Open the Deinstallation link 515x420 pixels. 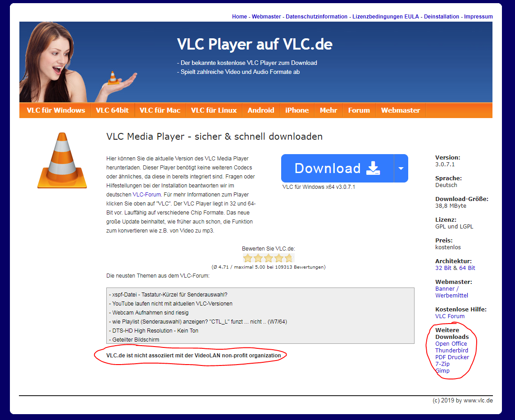pyautogui.click(x=442, y=16)
